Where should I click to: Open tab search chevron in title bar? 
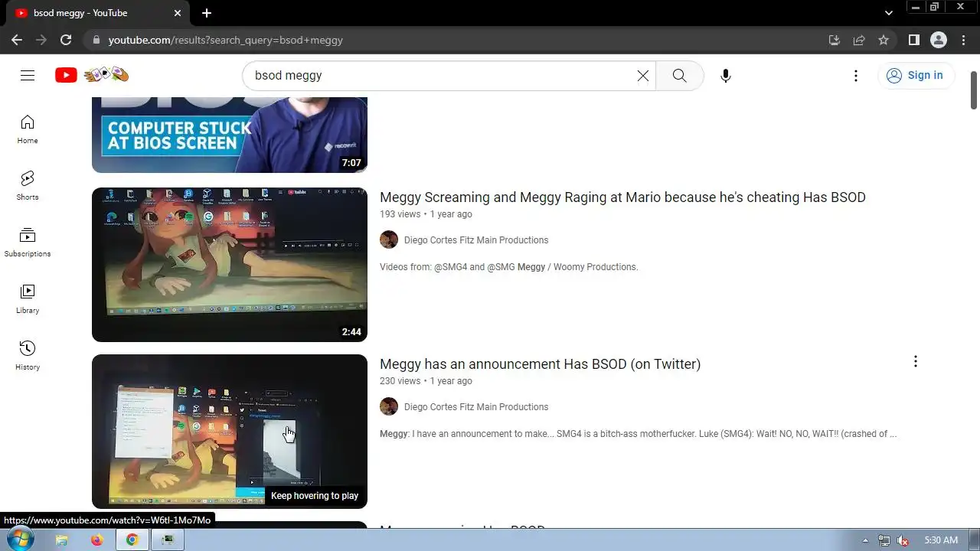889,13
